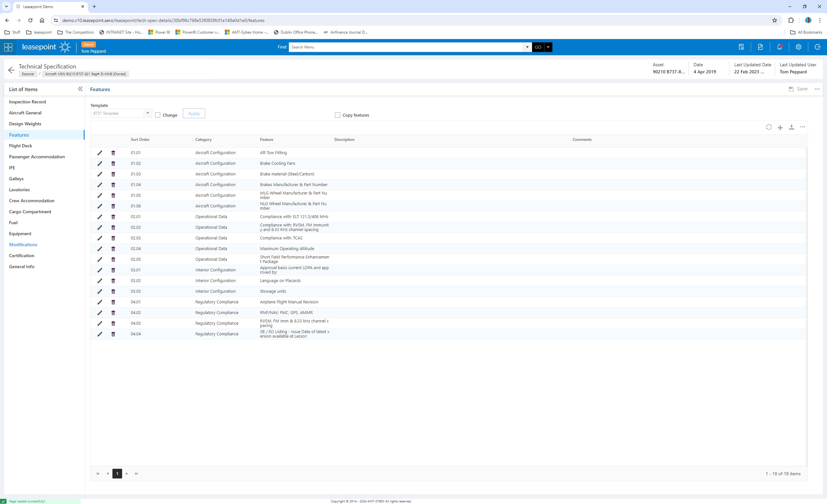Image resolution: width=827 pixels, height=504 pixels.
Task: Expand the GO button dropdown arrow
Action: point(548,47)
